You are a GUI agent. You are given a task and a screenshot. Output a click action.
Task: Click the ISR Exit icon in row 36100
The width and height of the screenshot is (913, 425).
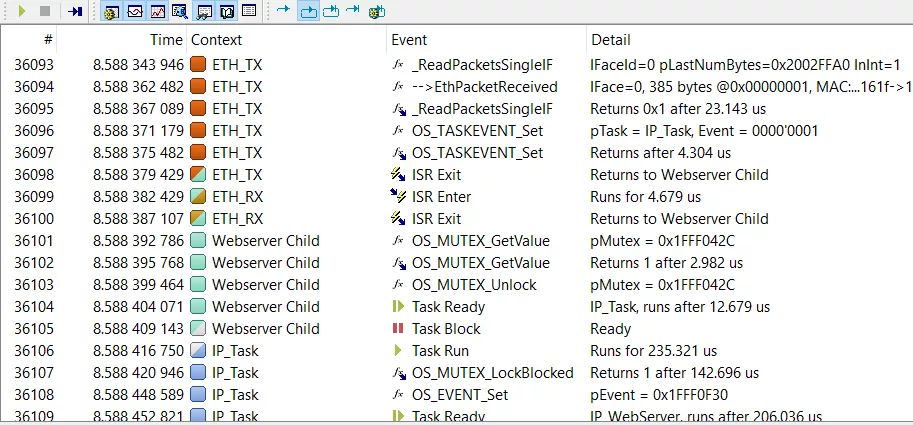[x=399, y=218]
